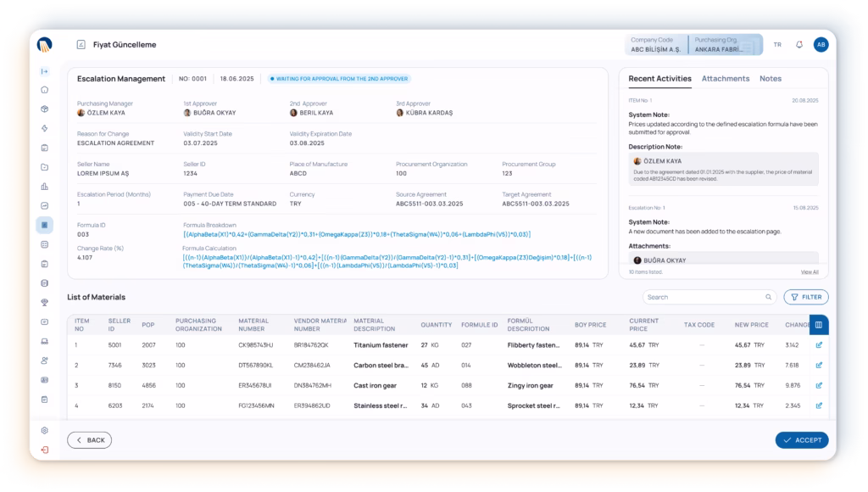Viewport: 868px width, 492px height.
Task: Open the table column settings icon
Action: point(819,324)
